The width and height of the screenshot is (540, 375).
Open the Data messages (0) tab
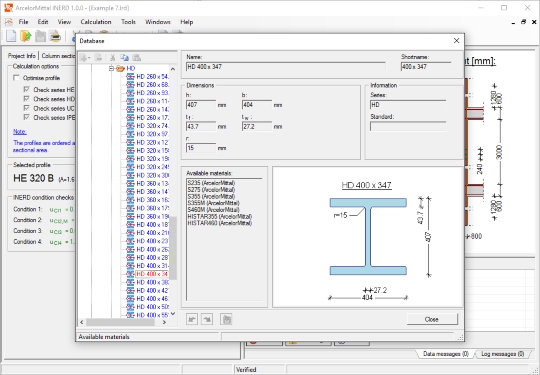coord(446,354)
